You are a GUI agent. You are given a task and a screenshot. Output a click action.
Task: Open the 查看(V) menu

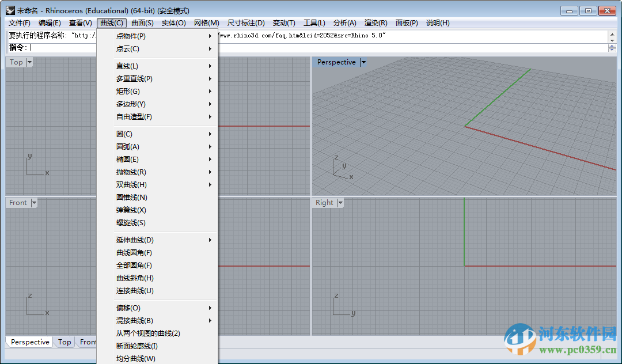[81, 23]
